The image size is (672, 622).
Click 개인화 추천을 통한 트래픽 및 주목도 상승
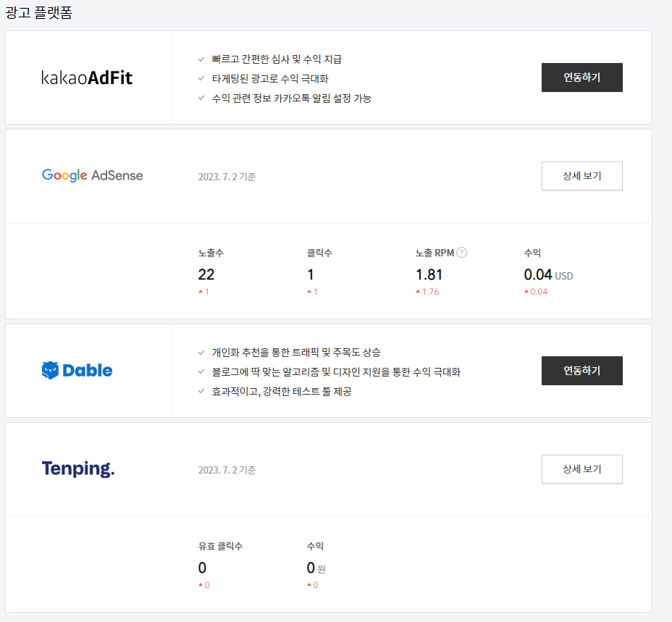tap(296, 353)
